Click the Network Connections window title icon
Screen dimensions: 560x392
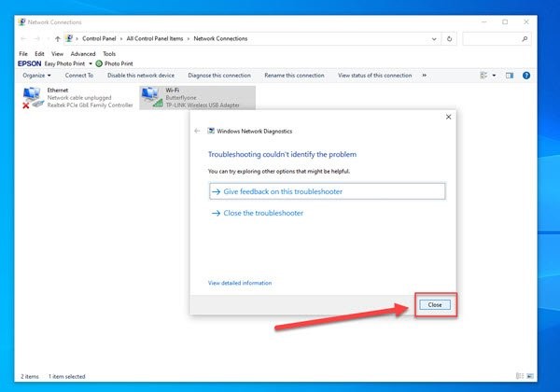pos(21,21)
